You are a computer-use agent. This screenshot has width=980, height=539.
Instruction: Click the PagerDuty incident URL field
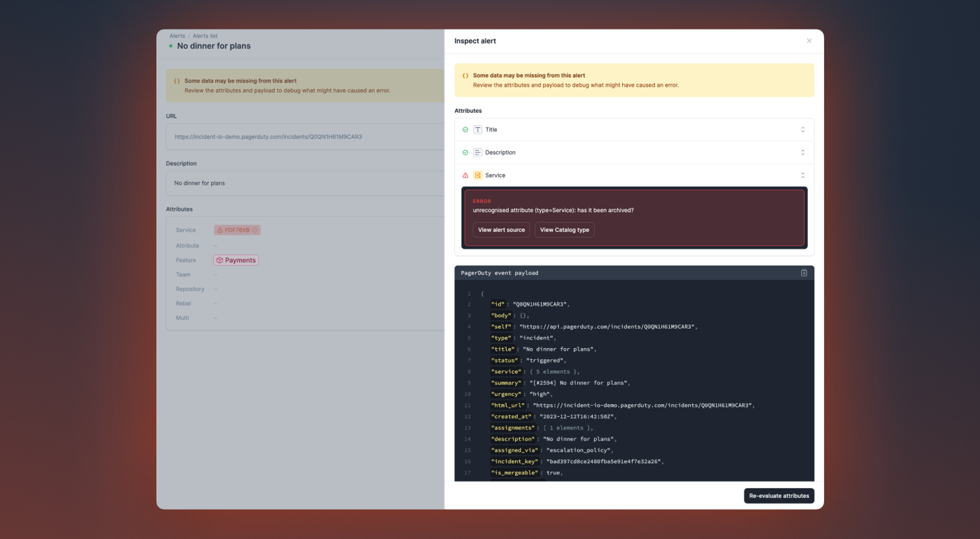[268, 137]
